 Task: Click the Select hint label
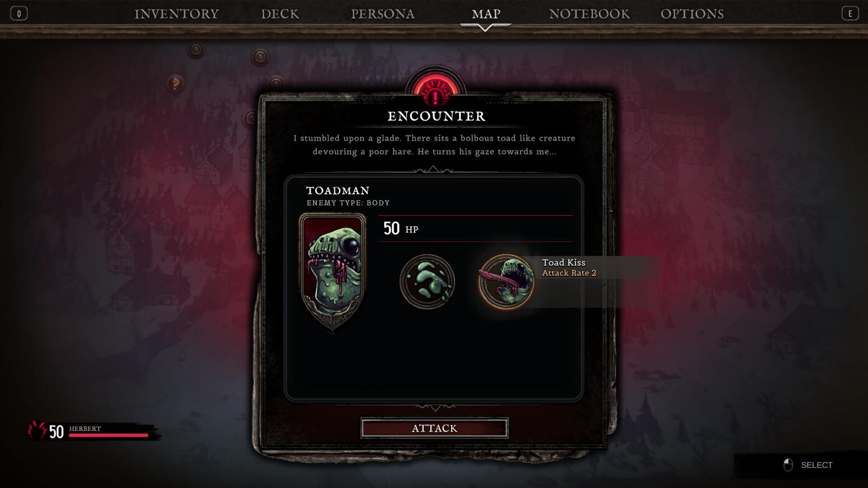816,465
